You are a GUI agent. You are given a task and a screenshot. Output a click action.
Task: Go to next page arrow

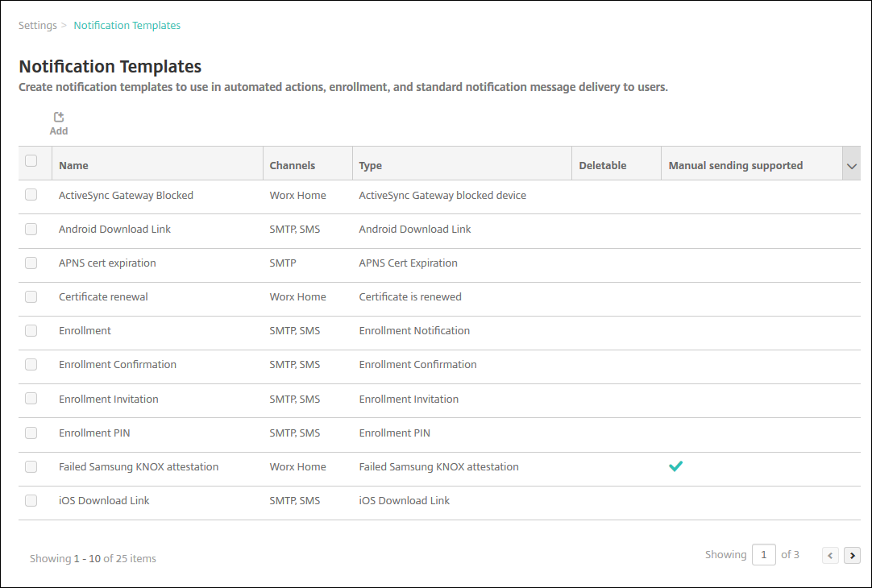[x=852, y=555]
